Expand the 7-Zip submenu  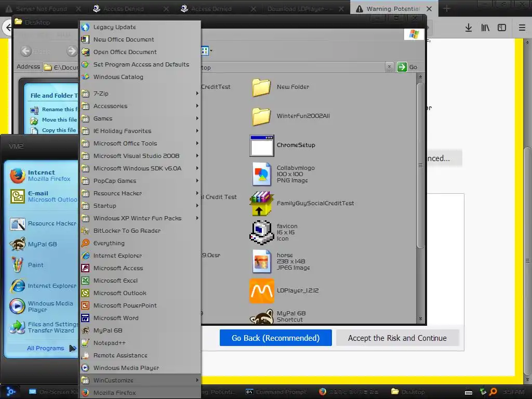140,94
